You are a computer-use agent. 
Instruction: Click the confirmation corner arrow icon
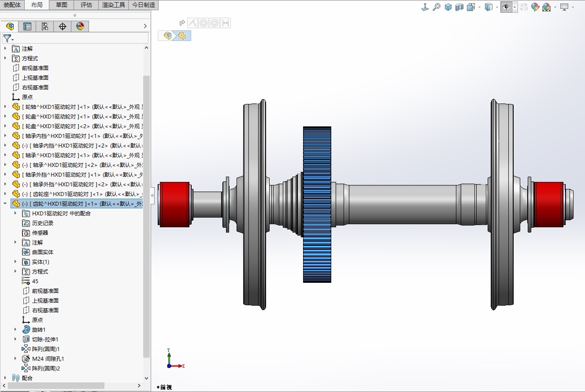[182, 23]
